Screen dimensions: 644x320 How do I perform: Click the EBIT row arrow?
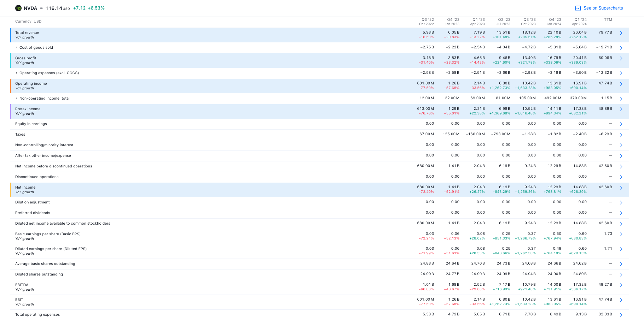621,300
